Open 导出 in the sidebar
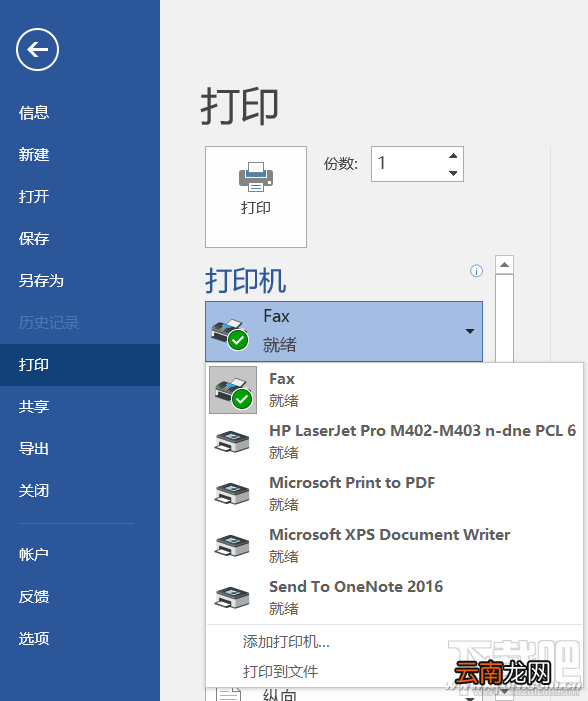 click(34, 448)
